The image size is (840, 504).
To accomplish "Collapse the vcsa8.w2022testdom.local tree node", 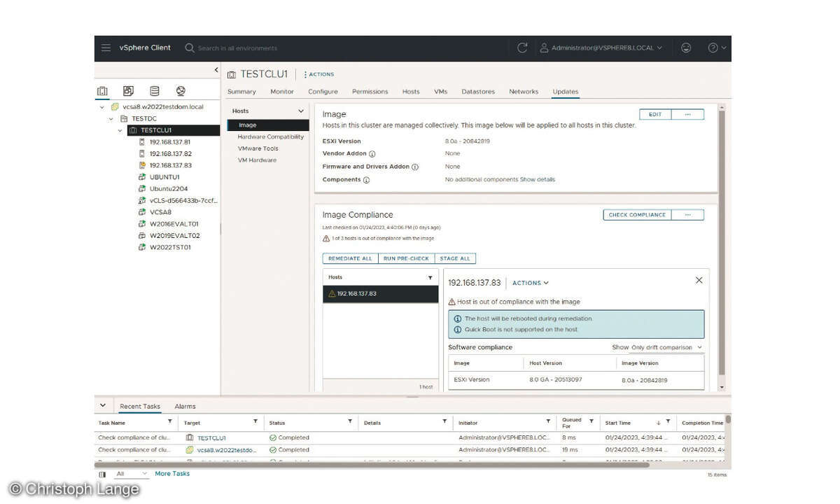I will tap(102, 107).
